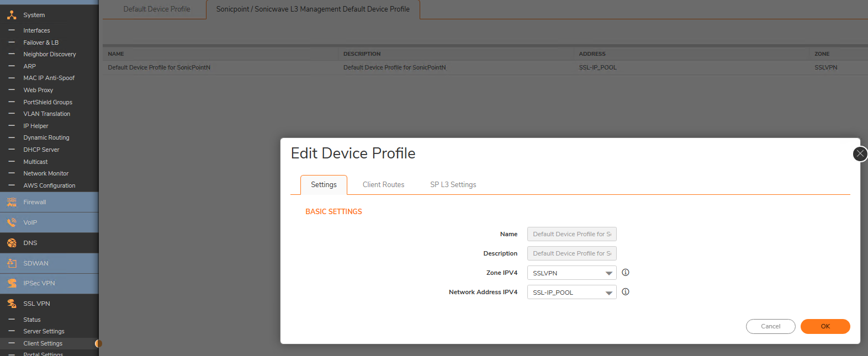
Task: Click the DNS icon in sidebar
Action: point(12,243)
